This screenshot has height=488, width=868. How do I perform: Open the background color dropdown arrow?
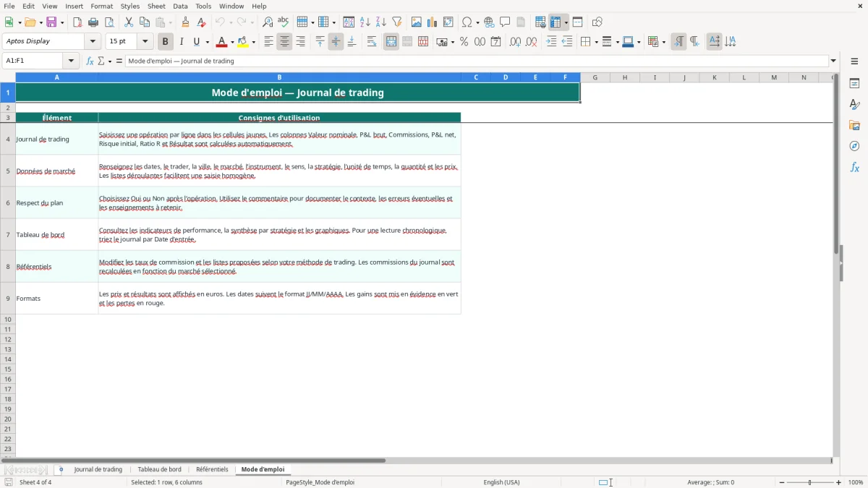[254, 42]
